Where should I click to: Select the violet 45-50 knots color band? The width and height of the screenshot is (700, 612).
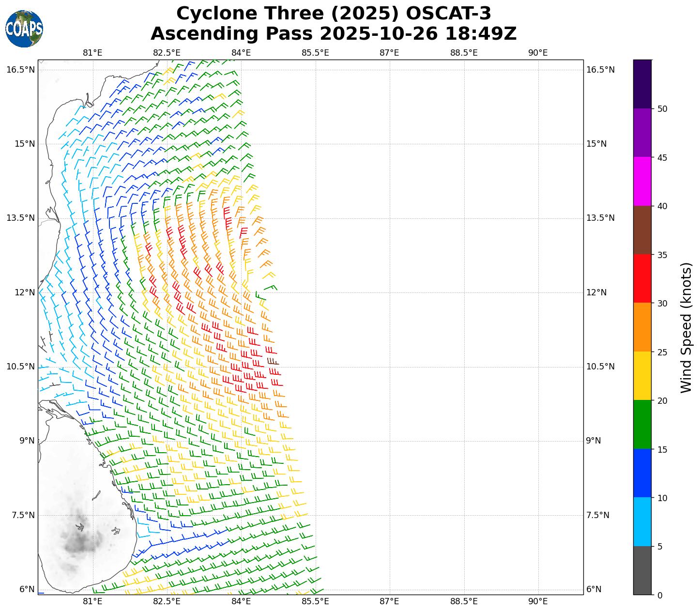[x=642, y=132]
